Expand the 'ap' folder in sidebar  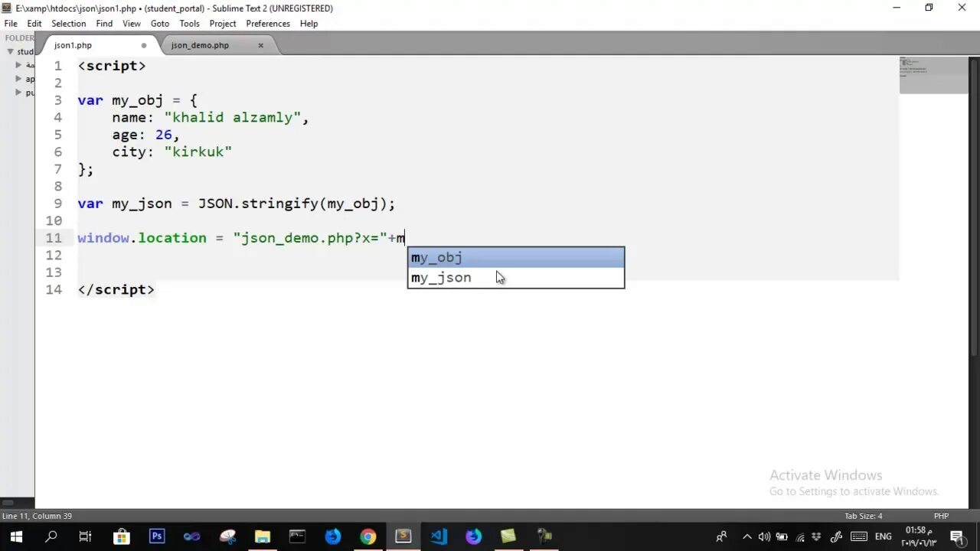pos(18,79)
